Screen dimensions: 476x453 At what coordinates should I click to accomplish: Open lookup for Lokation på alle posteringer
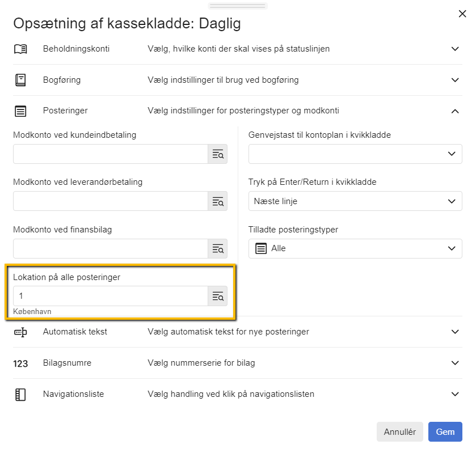click(x=218, y=296)
